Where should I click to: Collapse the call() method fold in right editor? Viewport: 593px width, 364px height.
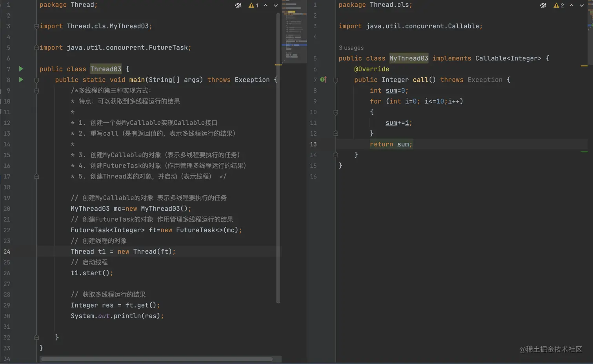point(336,80)
